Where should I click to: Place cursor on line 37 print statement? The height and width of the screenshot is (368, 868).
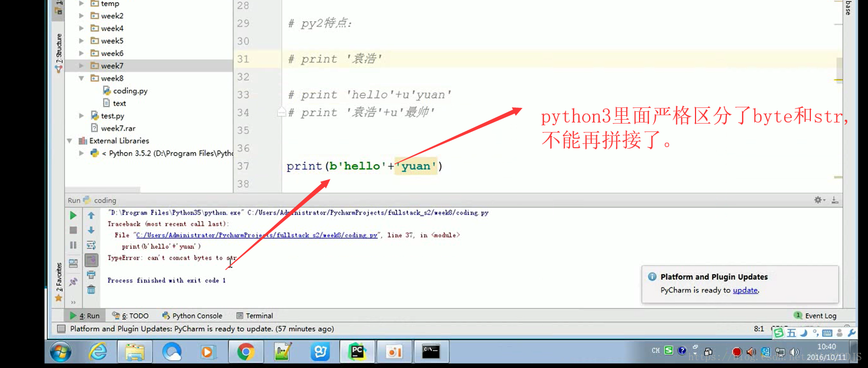tap(365, 166)
